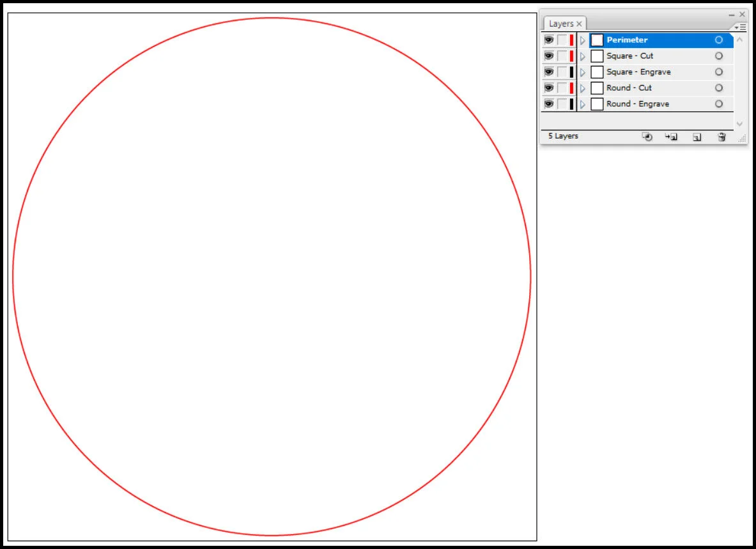Click the red color bar of Round - Cut layer
Image resolution: width=756 pixels, height=549 pixels.
[x=571, y=88]
